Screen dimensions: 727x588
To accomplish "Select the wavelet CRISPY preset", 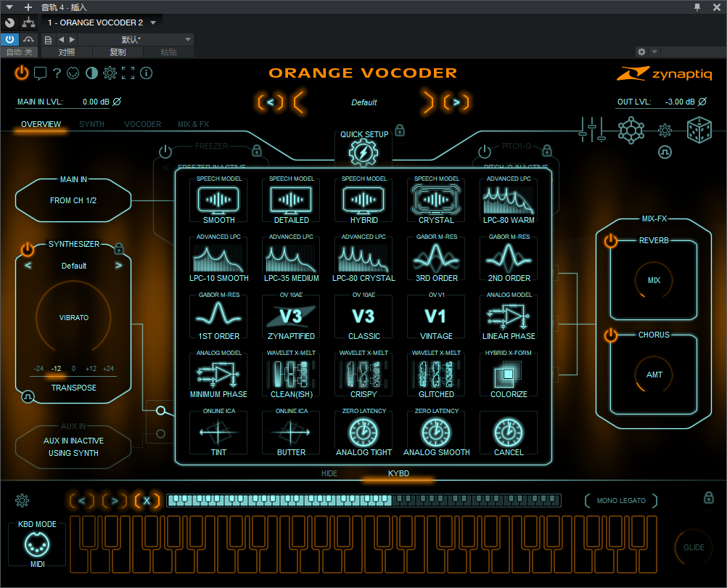I will 364,375.
